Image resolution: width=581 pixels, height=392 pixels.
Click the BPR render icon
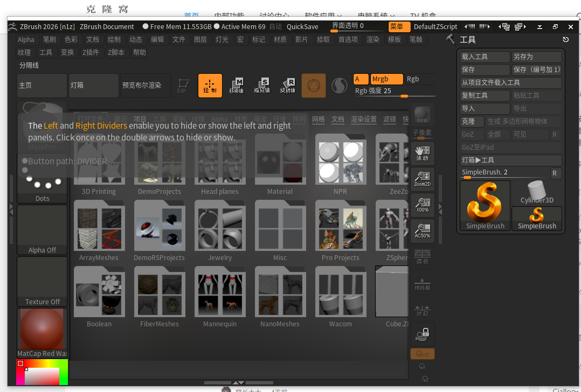pos(422,115)
